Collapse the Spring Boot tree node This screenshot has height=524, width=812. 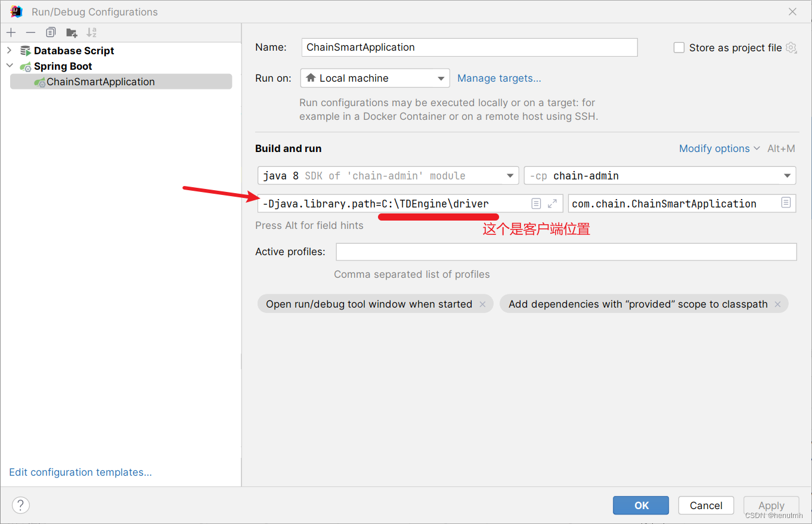9,66
